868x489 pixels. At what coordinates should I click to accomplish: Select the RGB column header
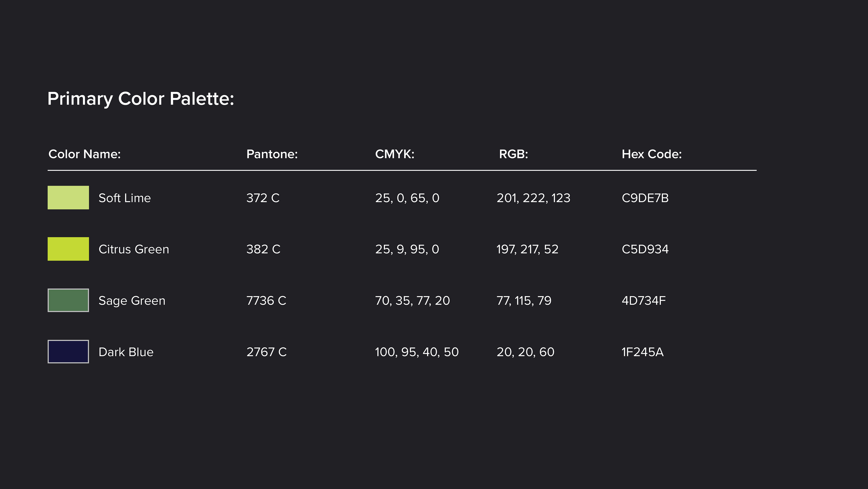pyautogui.click(x=513, y=154)
